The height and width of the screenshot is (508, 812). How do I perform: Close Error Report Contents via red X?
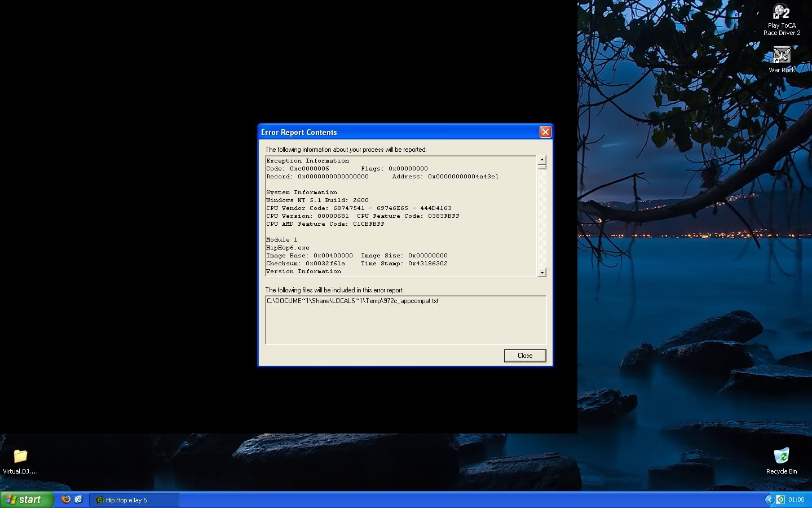[545, 132]
